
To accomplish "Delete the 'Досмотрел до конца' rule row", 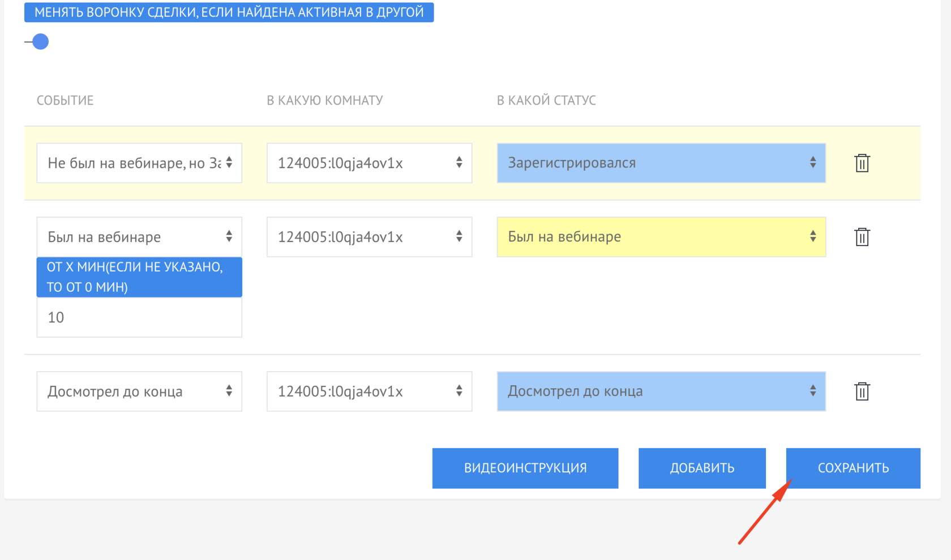I will 862,391.
